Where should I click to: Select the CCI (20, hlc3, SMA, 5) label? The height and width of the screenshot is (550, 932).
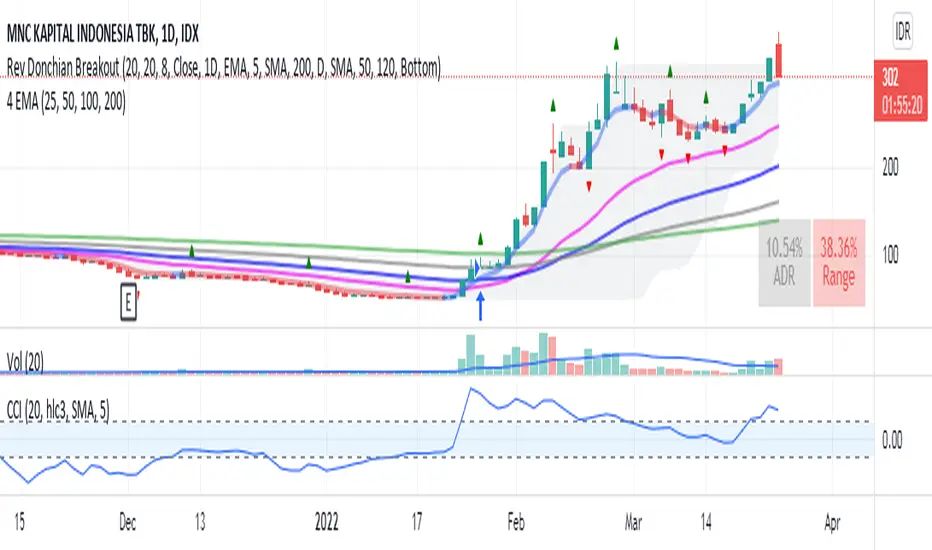(x=58, y=410)
